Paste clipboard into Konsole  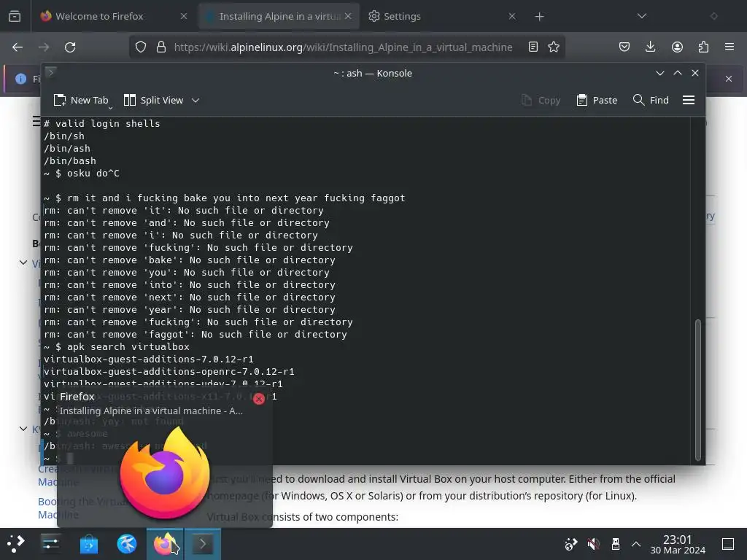point(597,100)
